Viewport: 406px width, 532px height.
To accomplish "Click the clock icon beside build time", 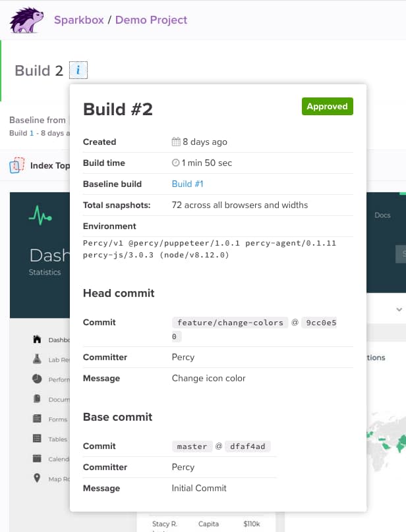I will [x=176, y=163].
